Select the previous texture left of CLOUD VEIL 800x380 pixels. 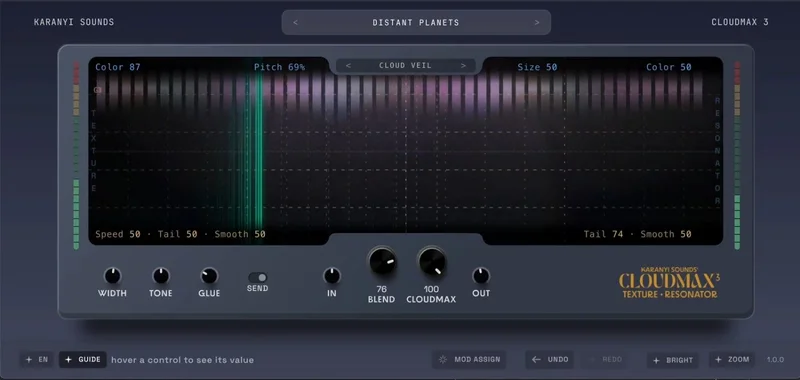(348, 66)
